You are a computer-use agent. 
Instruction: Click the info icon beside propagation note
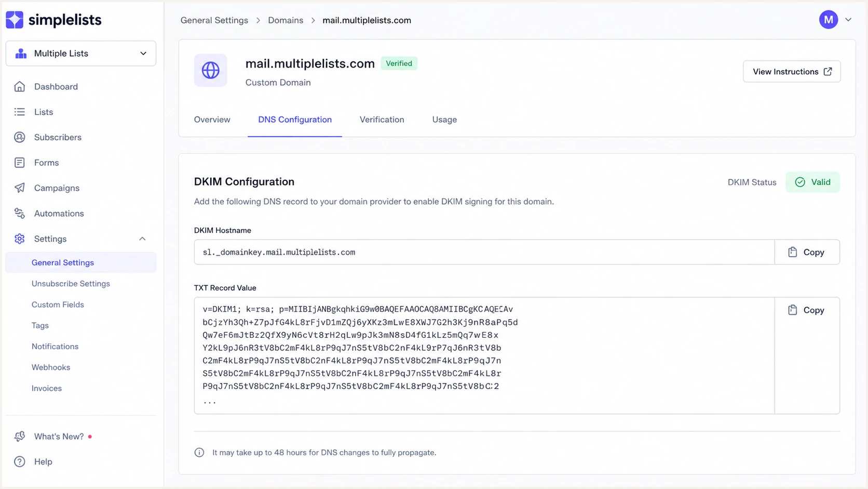click(x=199, y=453)
